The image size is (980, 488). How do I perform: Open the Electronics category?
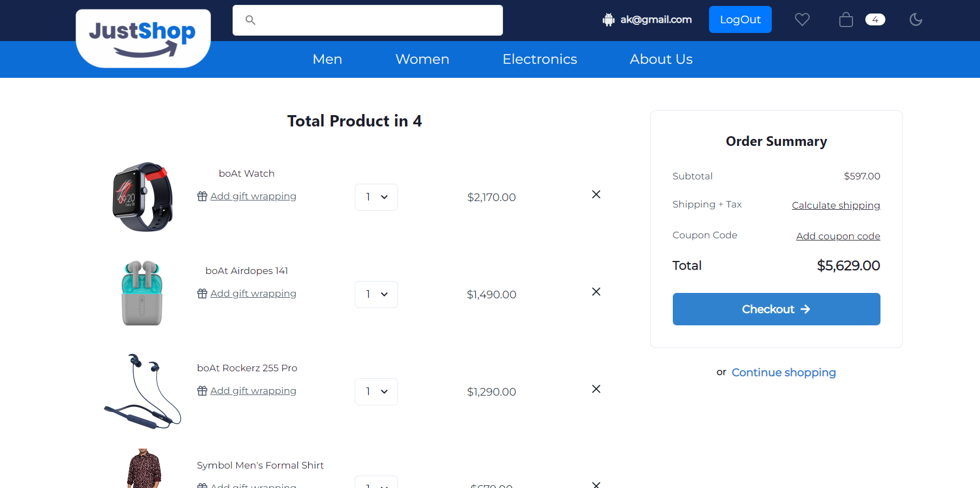pos(540,59)
